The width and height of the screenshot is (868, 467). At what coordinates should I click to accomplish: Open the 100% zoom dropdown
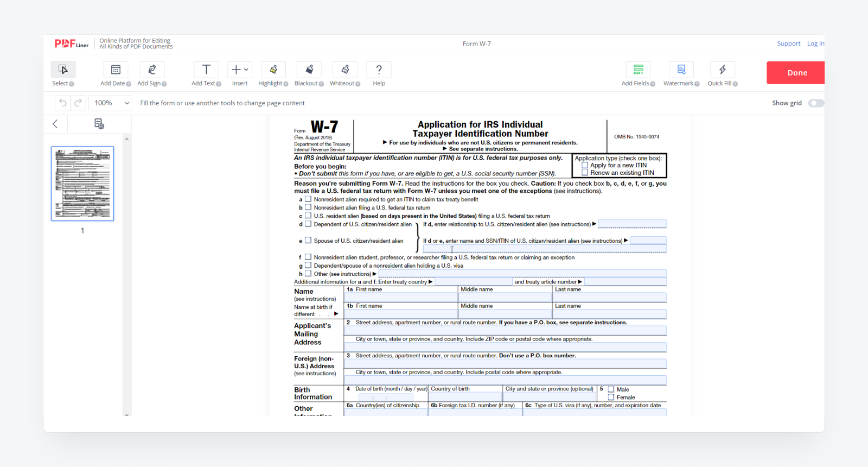click(x=111, y=103)
